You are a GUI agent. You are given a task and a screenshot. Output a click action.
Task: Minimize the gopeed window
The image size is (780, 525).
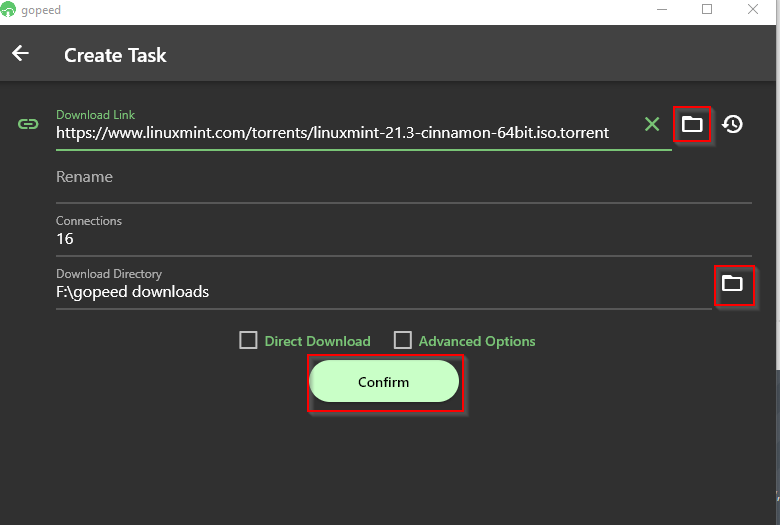pyautogui.click(x=662, y=9)
